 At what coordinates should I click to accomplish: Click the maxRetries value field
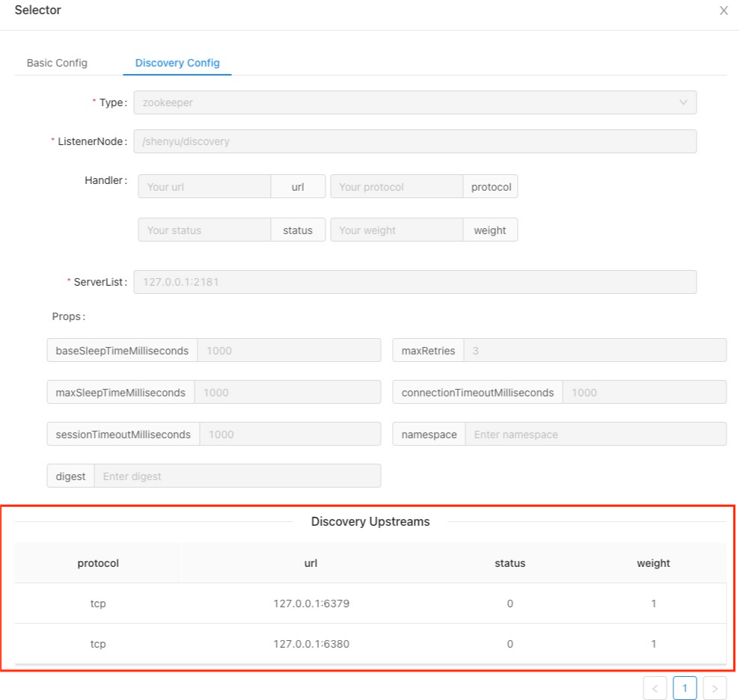(x=595, y=350)
